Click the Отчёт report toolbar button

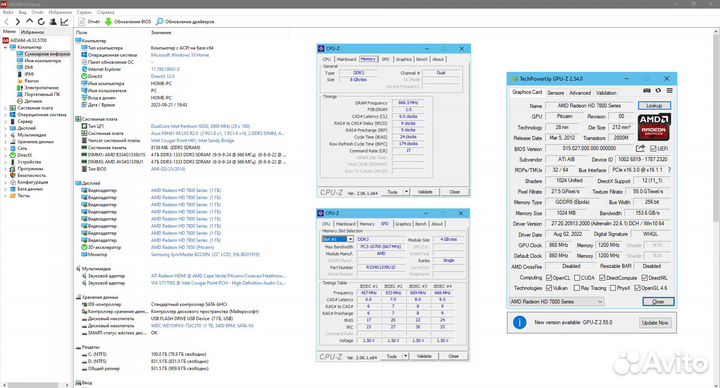(90, 22)
